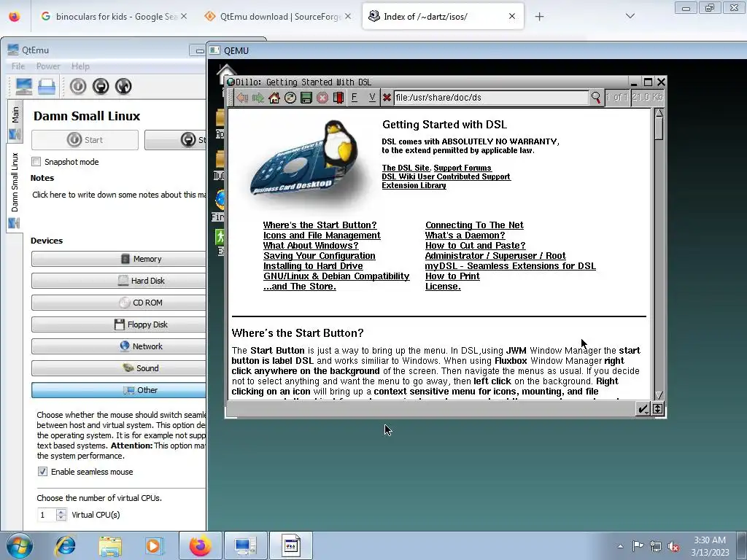
Task: Click red X to clear the URL
Action: click(x=387, y=98)
